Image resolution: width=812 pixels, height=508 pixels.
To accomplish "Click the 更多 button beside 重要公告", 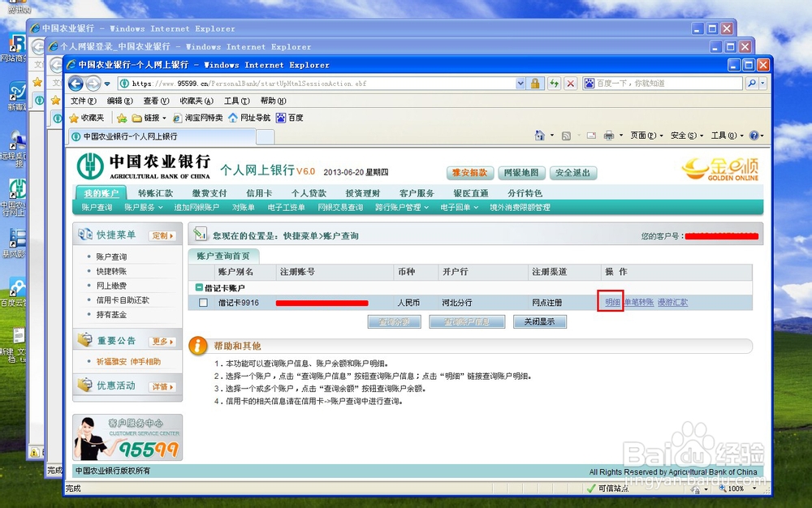I will [162, 342].
